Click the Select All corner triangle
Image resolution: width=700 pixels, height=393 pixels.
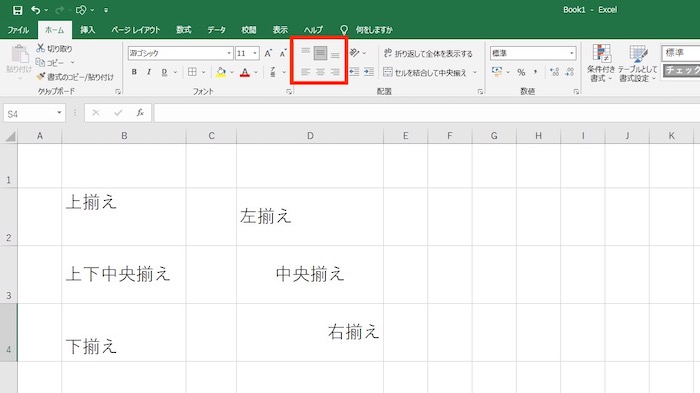10,136
